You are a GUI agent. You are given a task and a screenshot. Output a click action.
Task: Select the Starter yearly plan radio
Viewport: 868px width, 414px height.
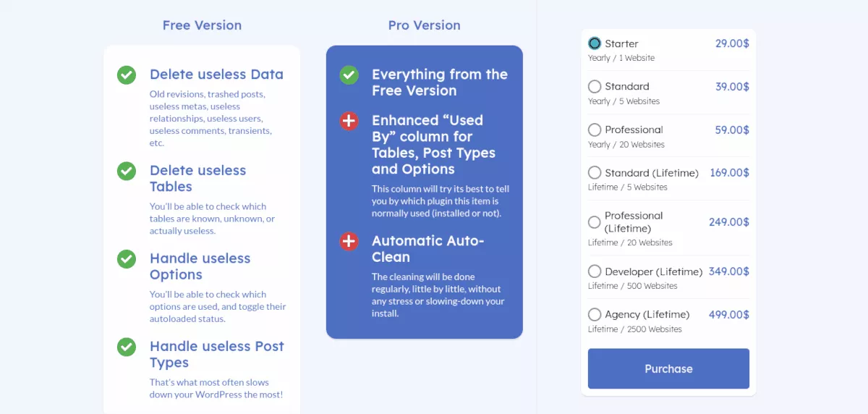tap(595, 43)
